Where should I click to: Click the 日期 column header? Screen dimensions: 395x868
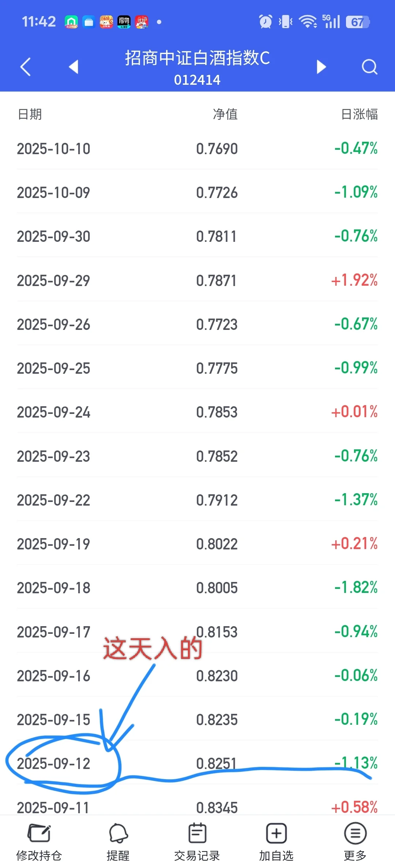30,114
